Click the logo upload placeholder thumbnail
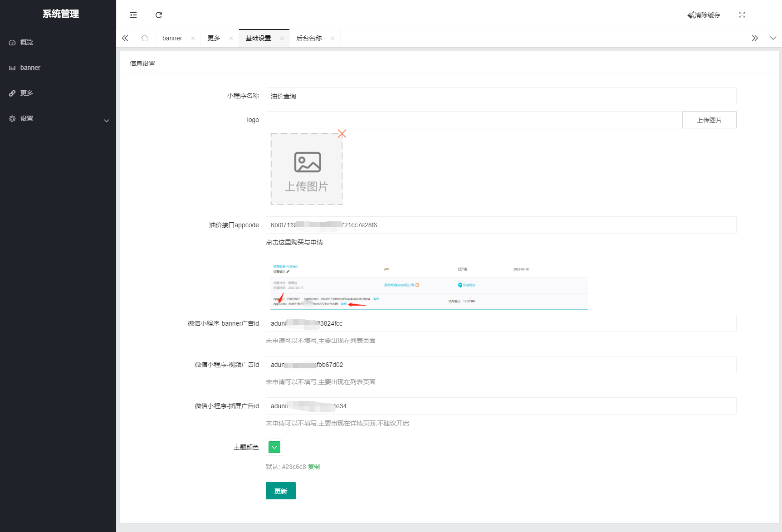This screenshot has width=782, height=532. [x=307, y=169]
